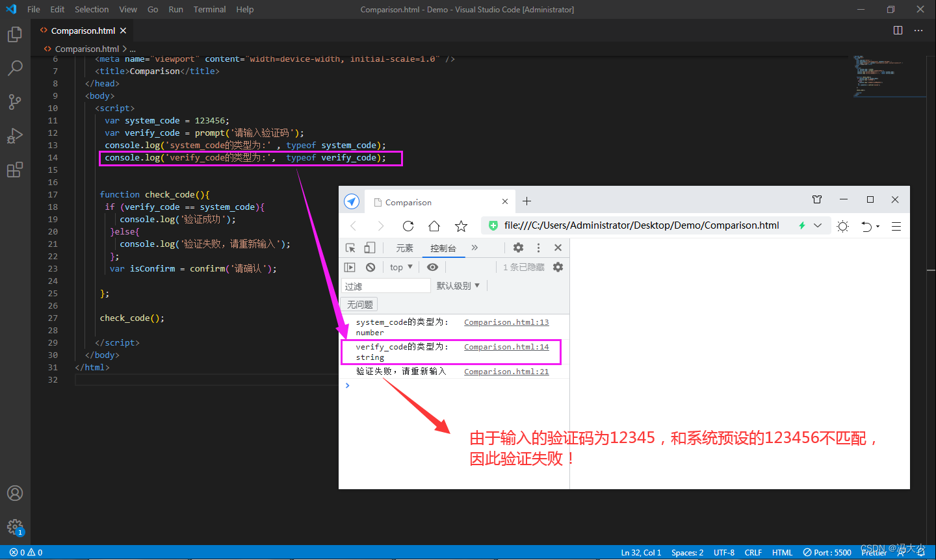Click the Port : 5500 Live Server item

[827, 553]
